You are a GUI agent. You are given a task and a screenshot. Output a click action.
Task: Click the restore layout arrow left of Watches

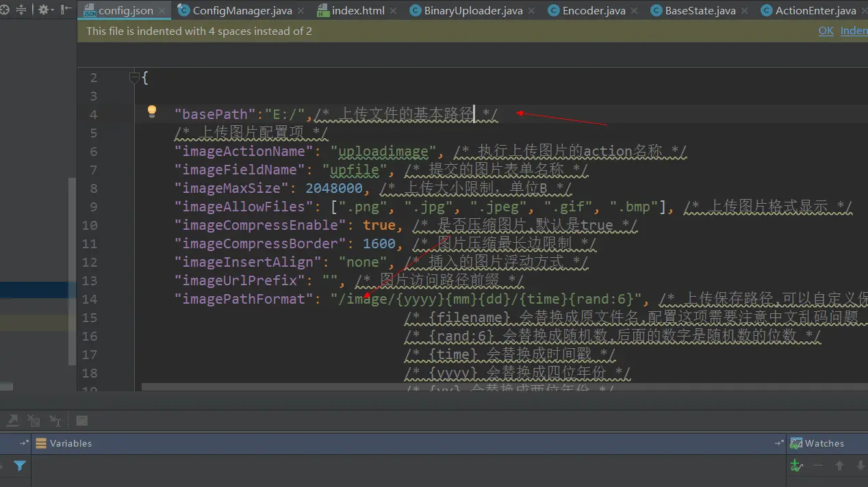coord(780,443)
